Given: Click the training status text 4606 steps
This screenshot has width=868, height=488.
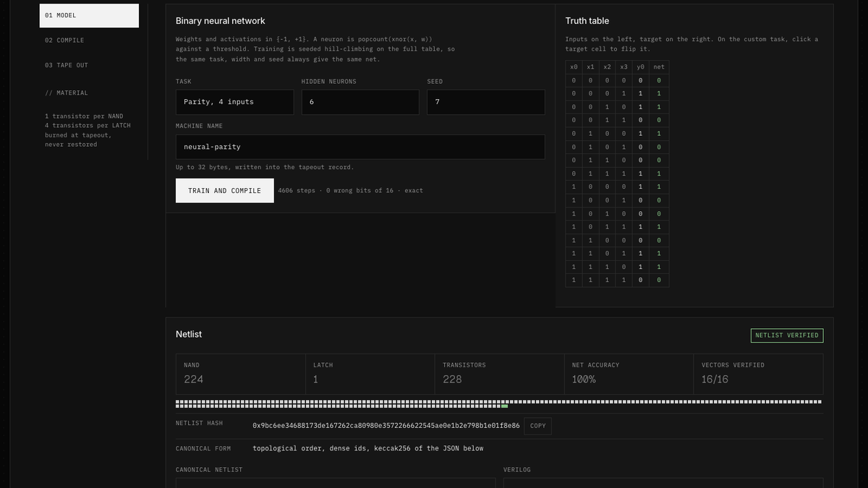Looking at the screenshot, I should click(351, 191).
